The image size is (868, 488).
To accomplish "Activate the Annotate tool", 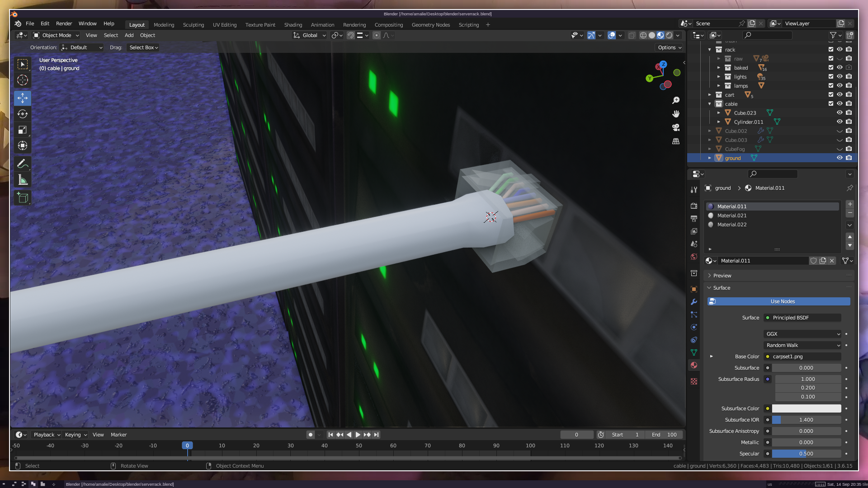I will point(23,164).
